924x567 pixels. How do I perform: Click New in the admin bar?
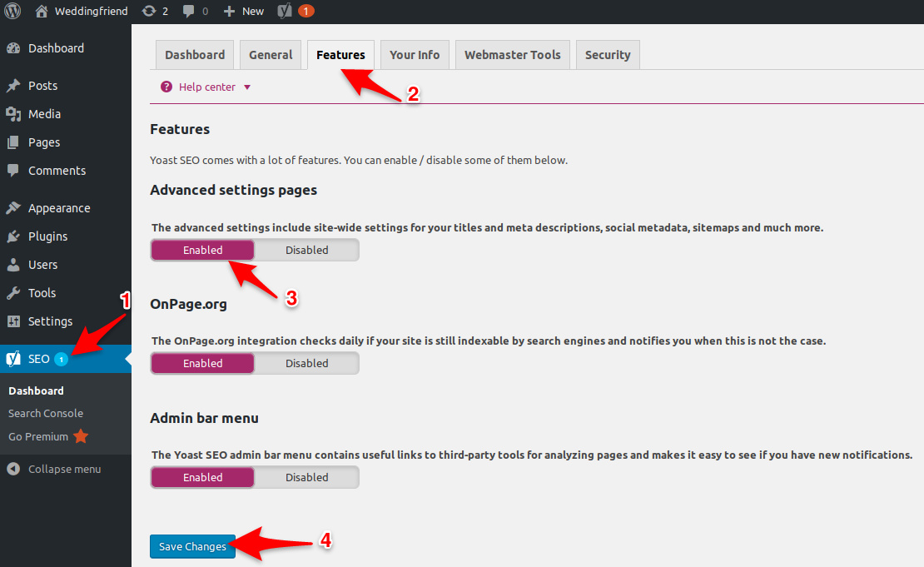coord(253,11)
